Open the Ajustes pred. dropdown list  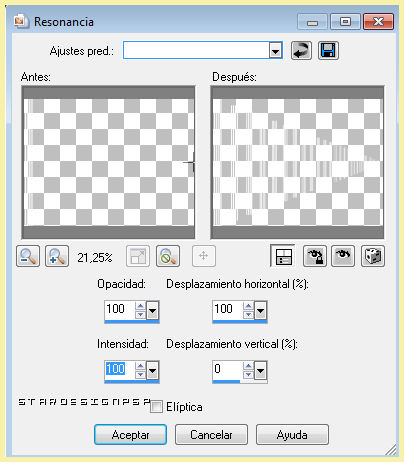[275, 51]
